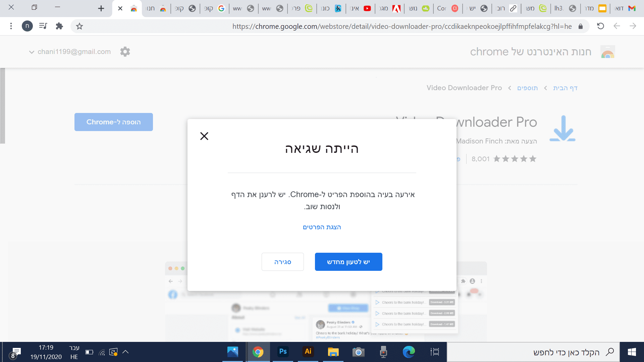This screenshot has width=644, height=362.
Task: Click the blue reload button in dialog
Action: [x=348, y=262]
